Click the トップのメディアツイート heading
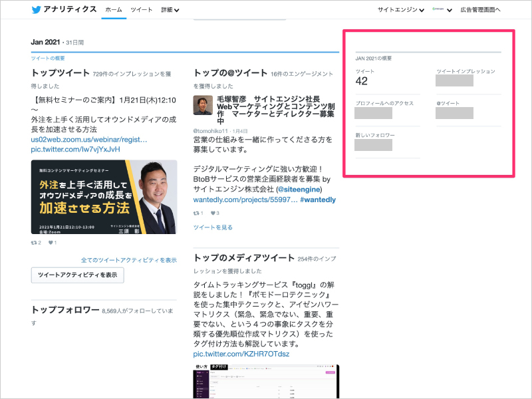532x399 pixels. click(x=244, y=258)
